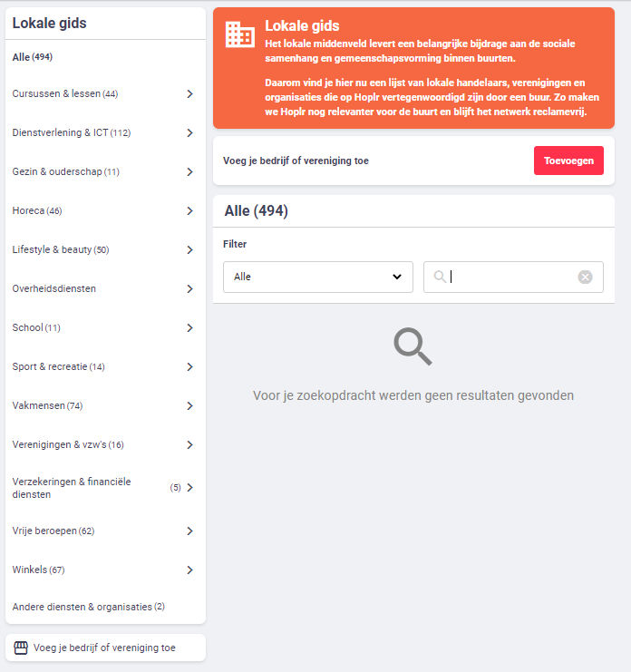The height and width of the screenshot is (672, 631).
Task: Open the Winkels category
Action: [x=38, y=570]
